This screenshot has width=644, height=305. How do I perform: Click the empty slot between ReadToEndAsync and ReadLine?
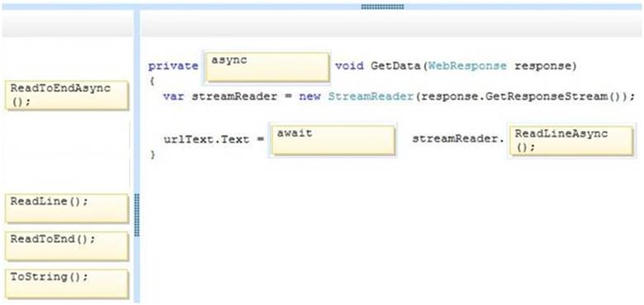tap(67, 152)
